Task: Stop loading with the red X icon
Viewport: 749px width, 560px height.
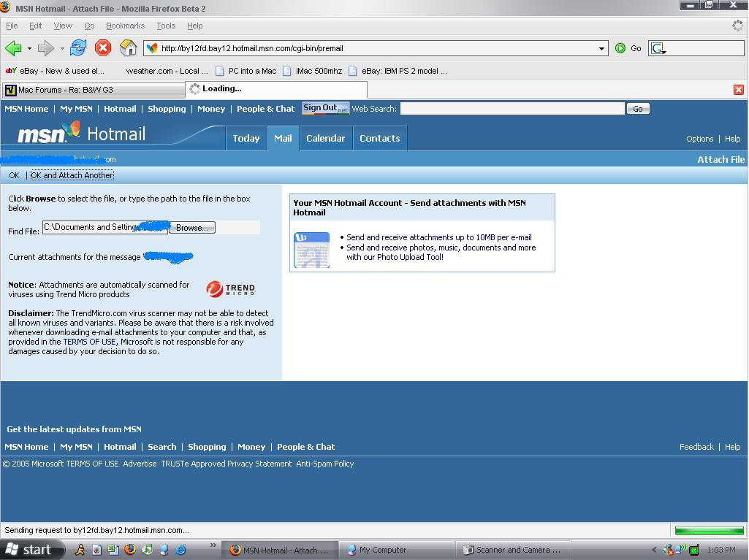Action: pos(103,47)
